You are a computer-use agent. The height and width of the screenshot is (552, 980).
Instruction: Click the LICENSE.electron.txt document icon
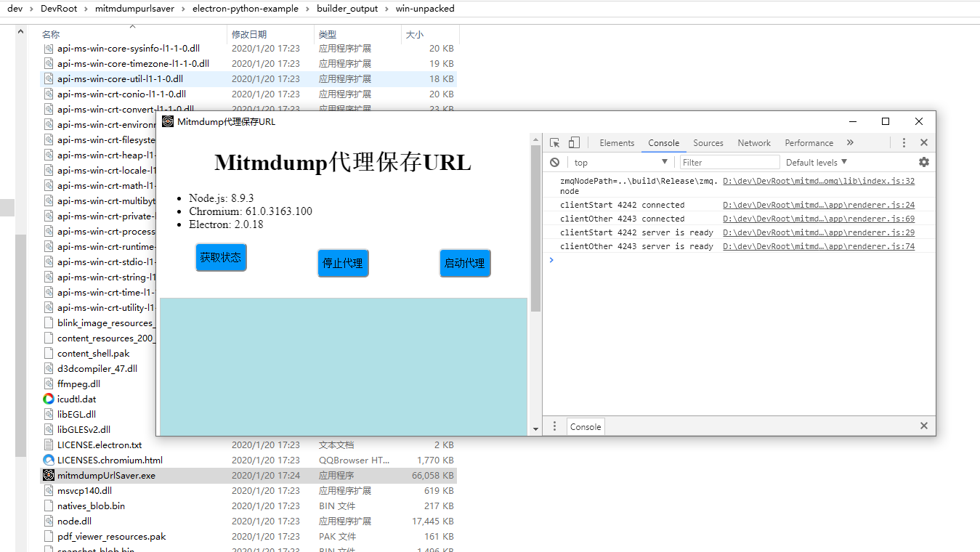click(x=49, y=445)
